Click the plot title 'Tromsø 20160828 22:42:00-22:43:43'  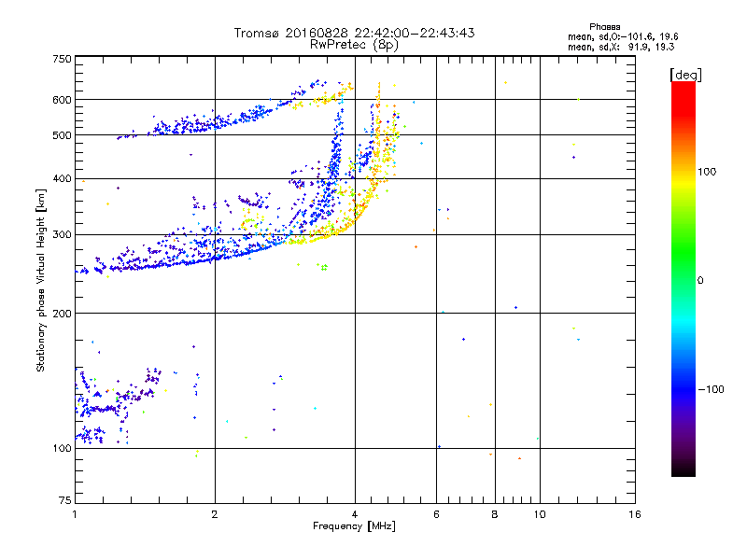pos(354,33)
